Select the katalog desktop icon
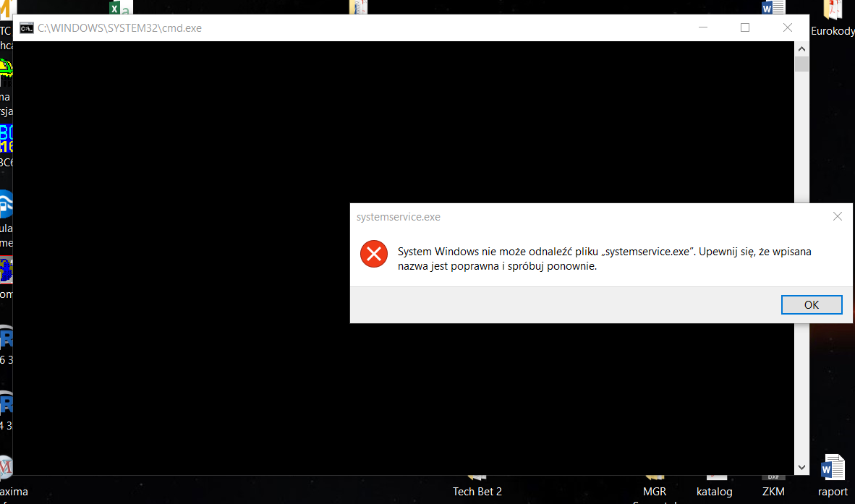 click(x=715, y=484)
